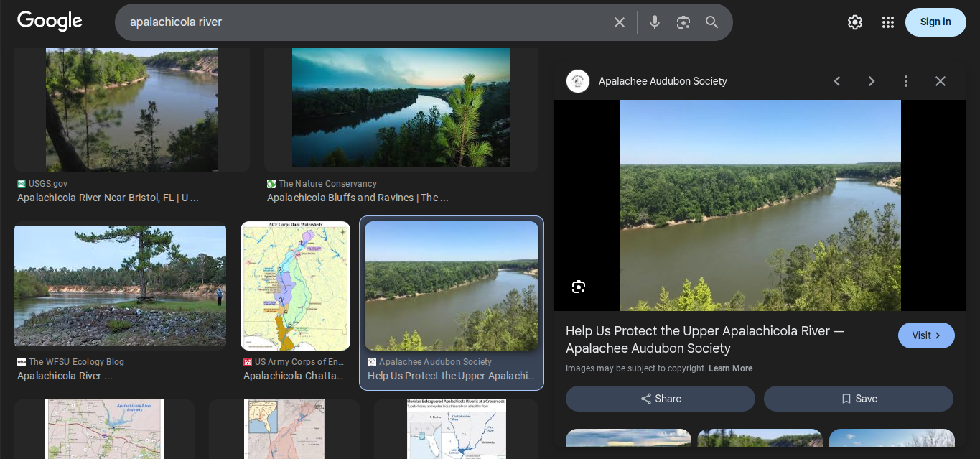This screenshot has height=459, width=980.
Task: Open Beleaguered Apalachicola River crossroads map thumbnail
Action: click(457, 429)
